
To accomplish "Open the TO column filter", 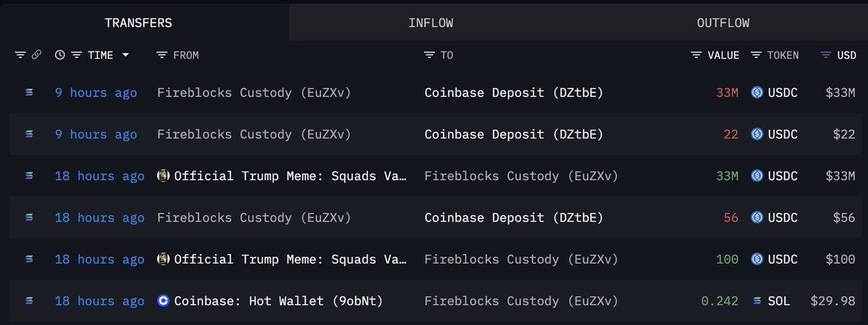I will (430, 55).
